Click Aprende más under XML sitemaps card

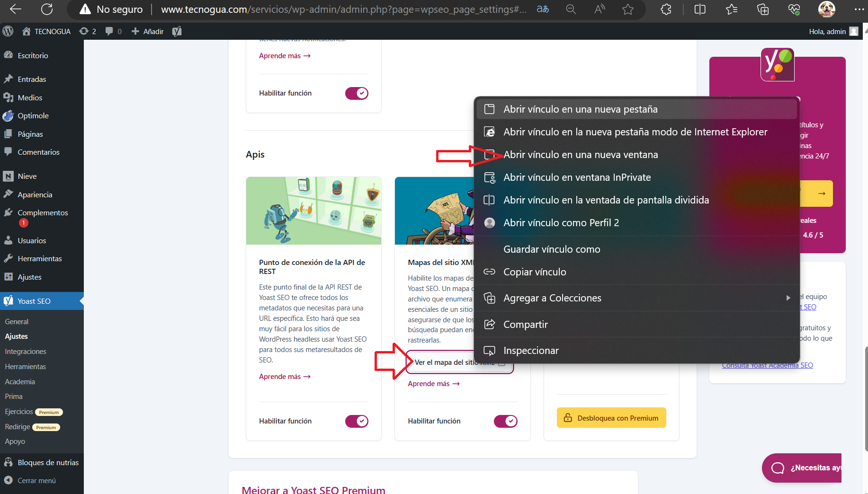[434, 384]
